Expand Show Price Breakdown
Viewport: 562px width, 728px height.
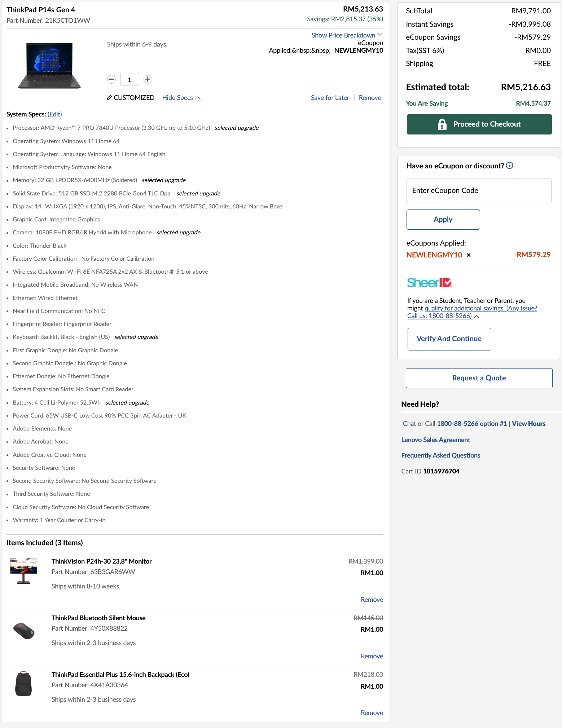click(x=347, y=35)
